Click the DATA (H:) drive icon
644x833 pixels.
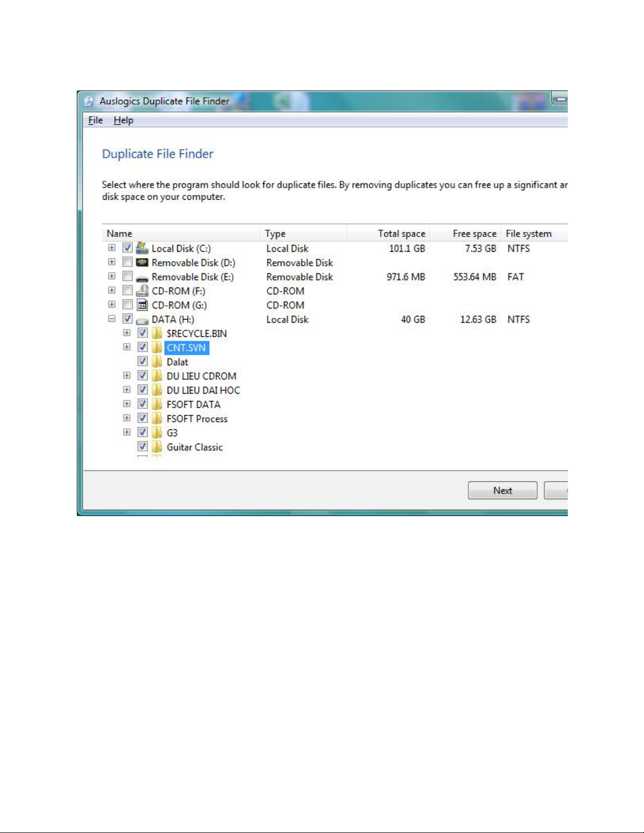tap(142, 320)
